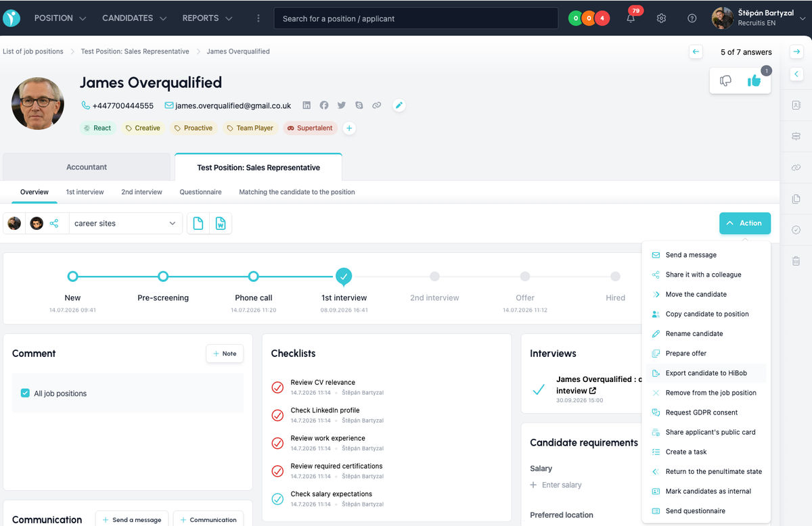Open the career sites dropdown
Image resolution: width=812 pixels, height=526 pixels.
[126, 223]
